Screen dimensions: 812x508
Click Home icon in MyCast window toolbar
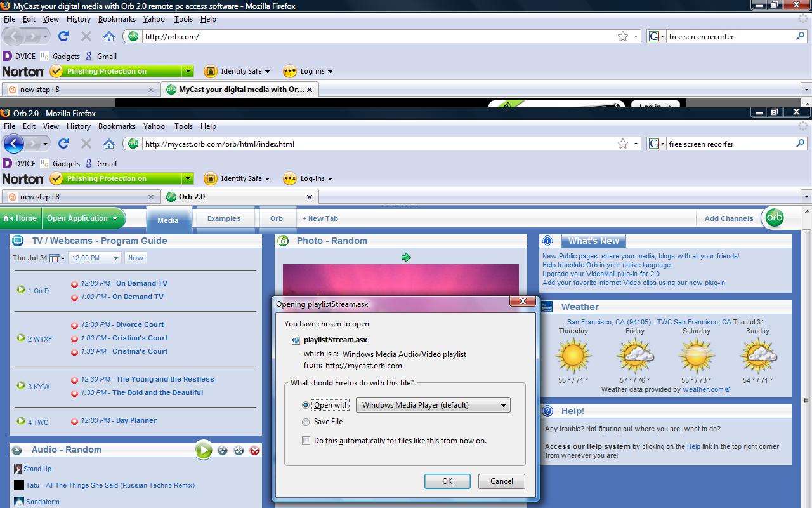(109, 36)
